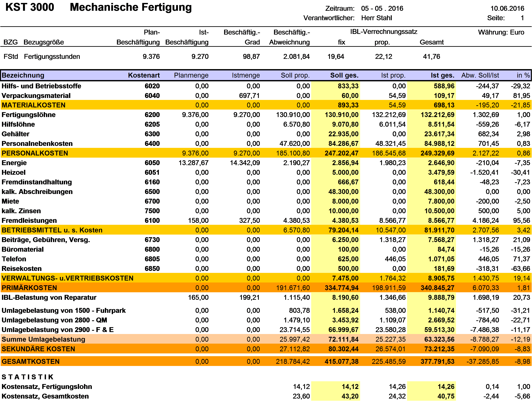Click the 'IBL-Verrechnungssatz' header label
This screenshot has height=401, width=532.
click(x=384, y=32)
